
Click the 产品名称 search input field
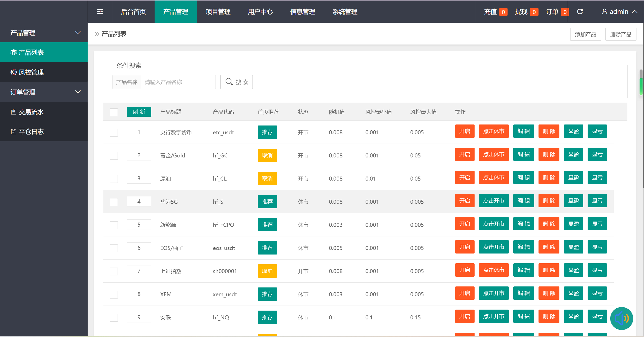[x=178, y=82]
